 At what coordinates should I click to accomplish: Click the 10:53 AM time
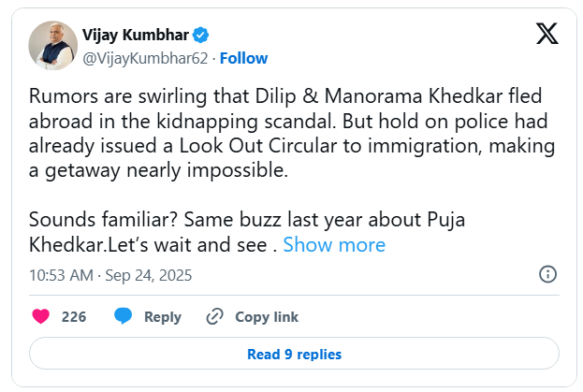[61, 275]
